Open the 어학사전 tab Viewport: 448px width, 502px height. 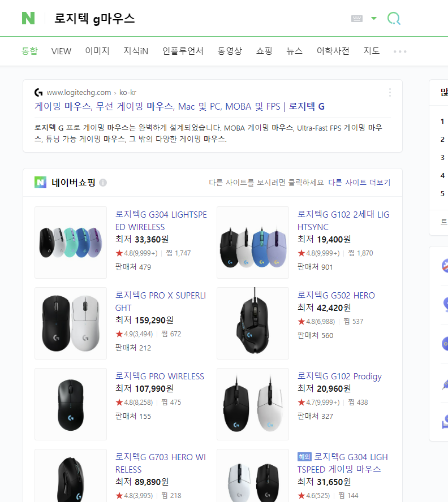pyautogui.click(x=333, y=51)
